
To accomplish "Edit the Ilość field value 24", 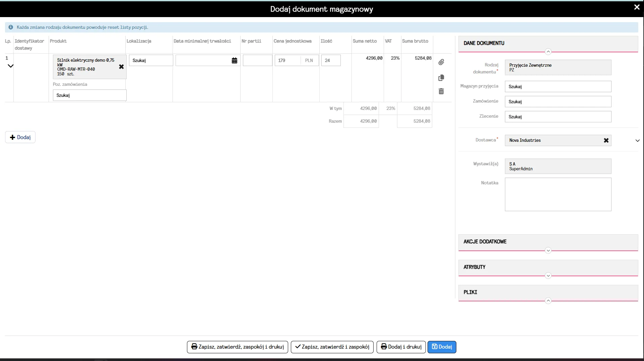I will pos(331,60).
